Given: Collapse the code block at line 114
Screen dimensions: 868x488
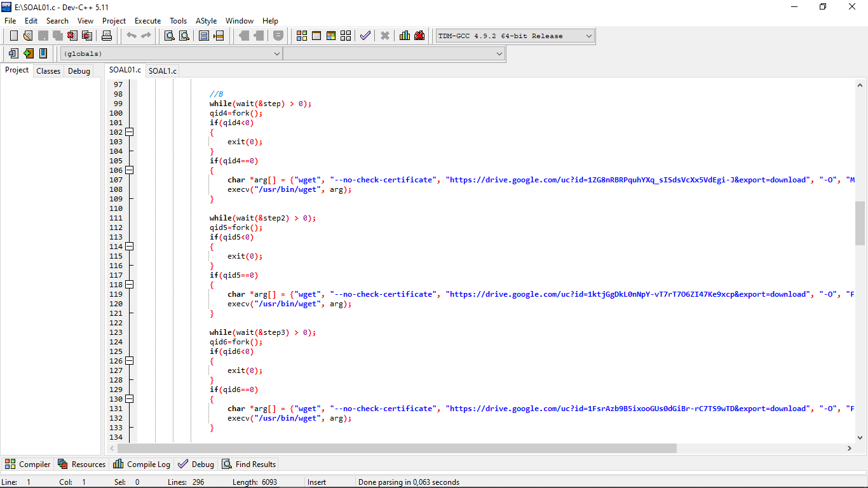Looking at the screenshot, I should pyautogui.click(x=129, y=247).
